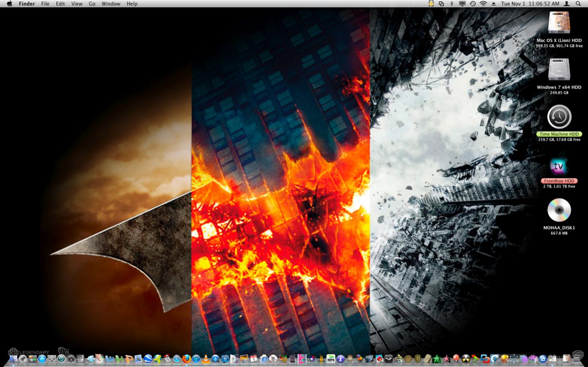The height and width of the screenshot is (367, 588).
Task: Click the user account menu bar icon
Action: tap(567, 4)
